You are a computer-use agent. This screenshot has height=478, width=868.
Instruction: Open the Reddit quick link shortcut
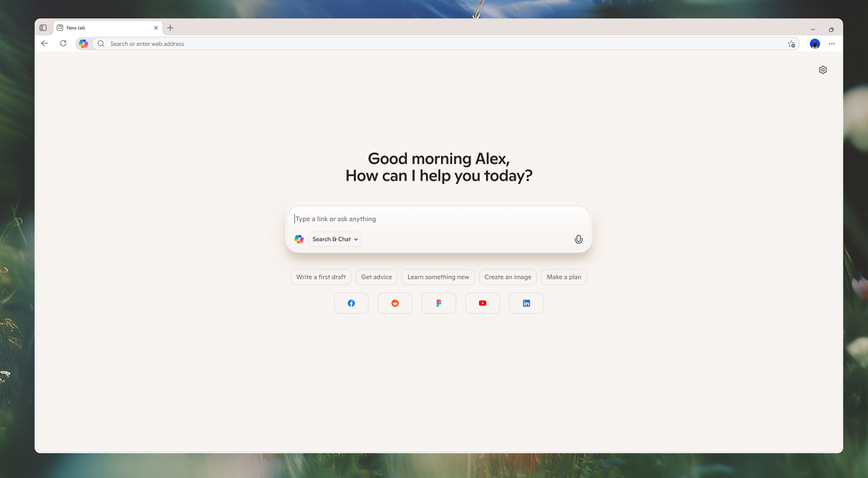click(395, 303)
